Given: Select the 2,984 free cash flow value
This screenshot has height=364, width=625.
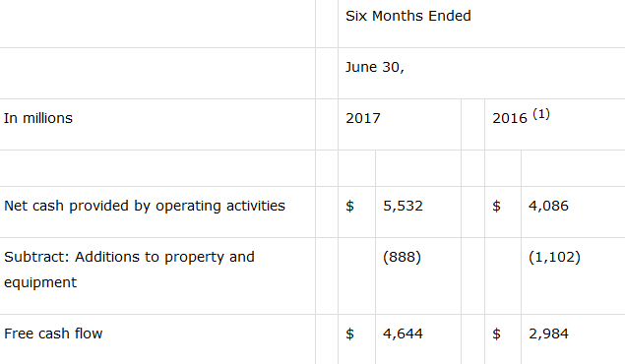Looking at the screenshot, I should click(x=548, y=334).
